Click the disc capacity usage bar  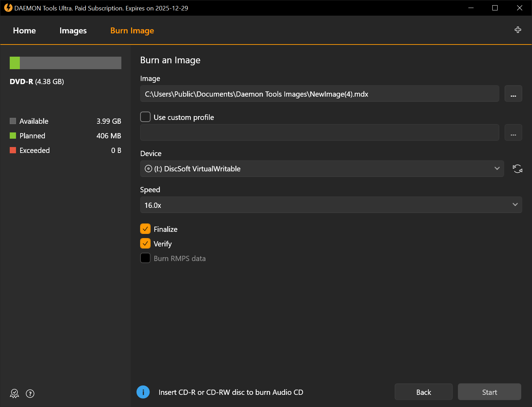click(65, 63)
